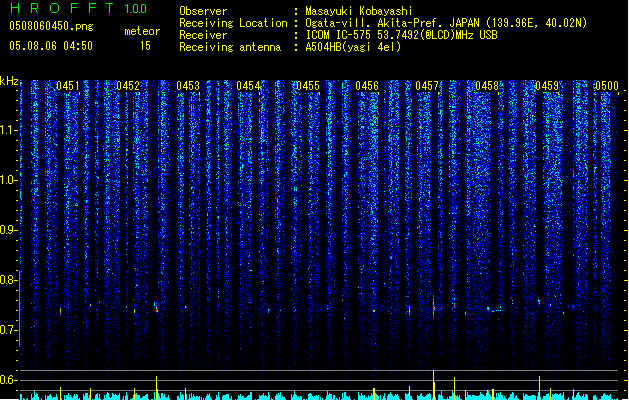629x400 pixels.
Task: Click the 0455 time marker
Action: [x=308, y=86]
